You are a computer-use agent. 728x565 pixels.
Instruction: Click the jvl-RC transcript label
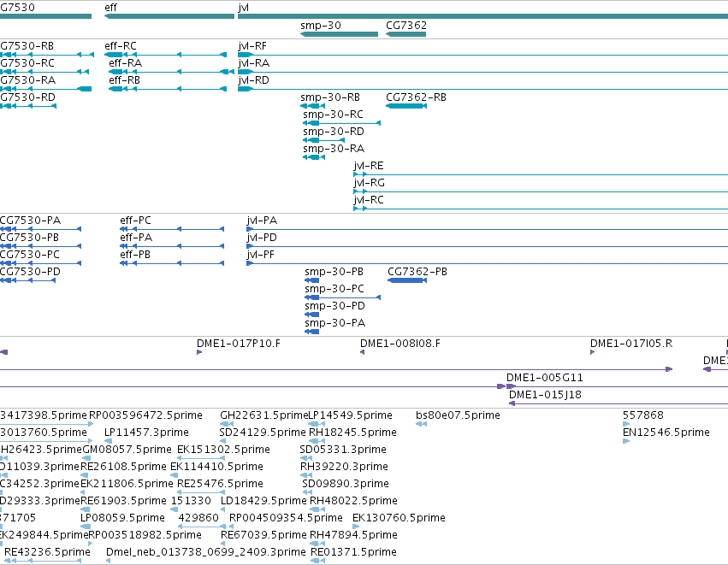pos(369,200)
